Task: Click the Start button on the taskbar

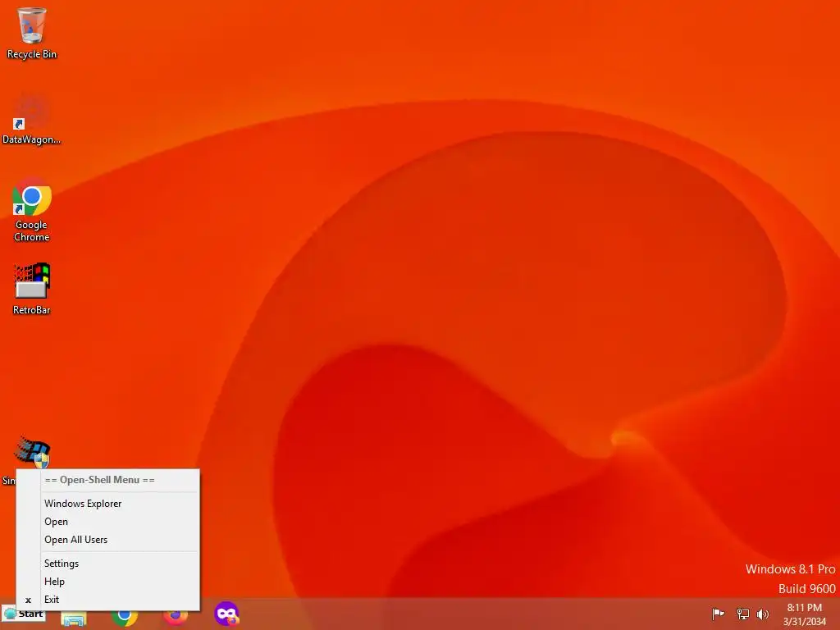Action: click(24, 614)
